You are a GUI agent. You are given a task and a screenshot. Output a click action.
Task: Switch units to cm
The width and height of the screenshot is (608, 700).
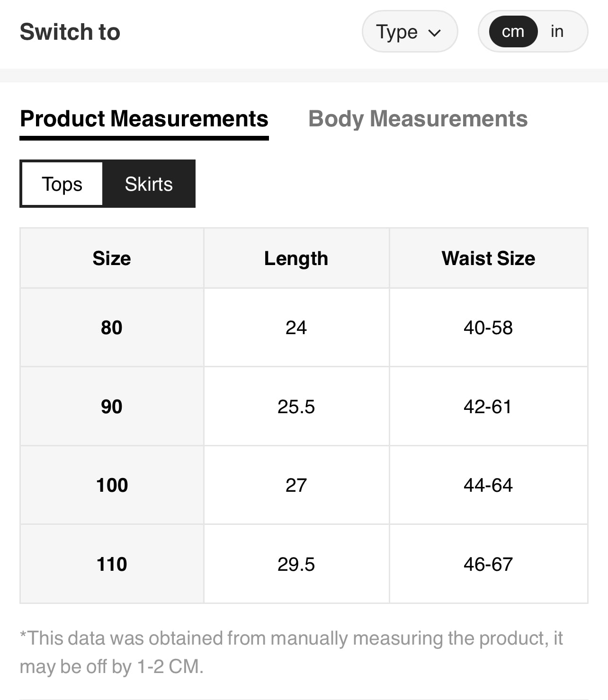click(513, 32)
